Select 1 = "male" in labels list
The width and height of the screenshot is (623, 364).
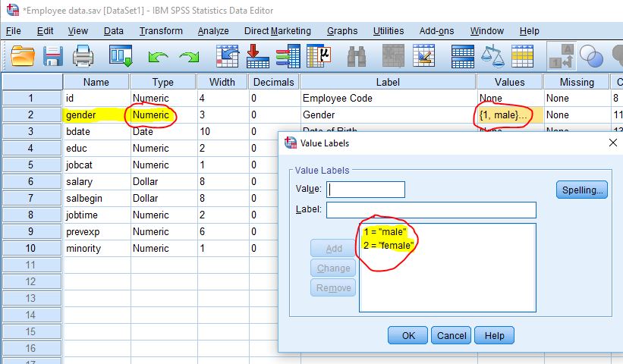point(385,232)
